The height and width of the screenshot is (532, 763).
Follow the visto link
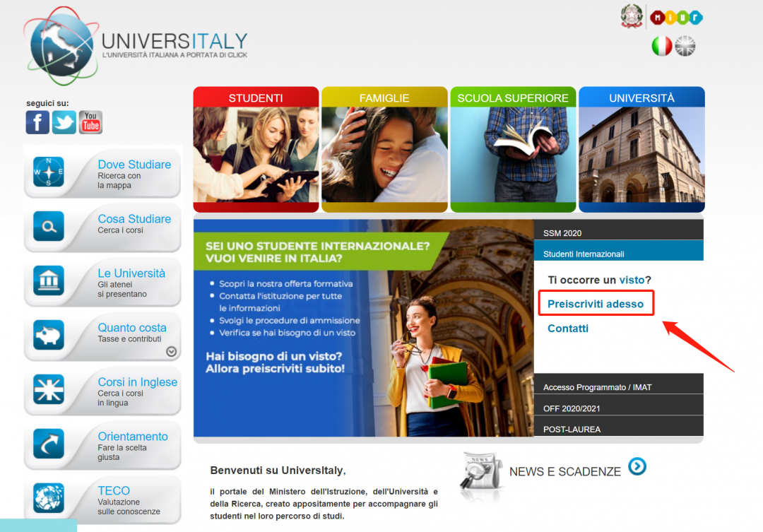click(632, 280)
